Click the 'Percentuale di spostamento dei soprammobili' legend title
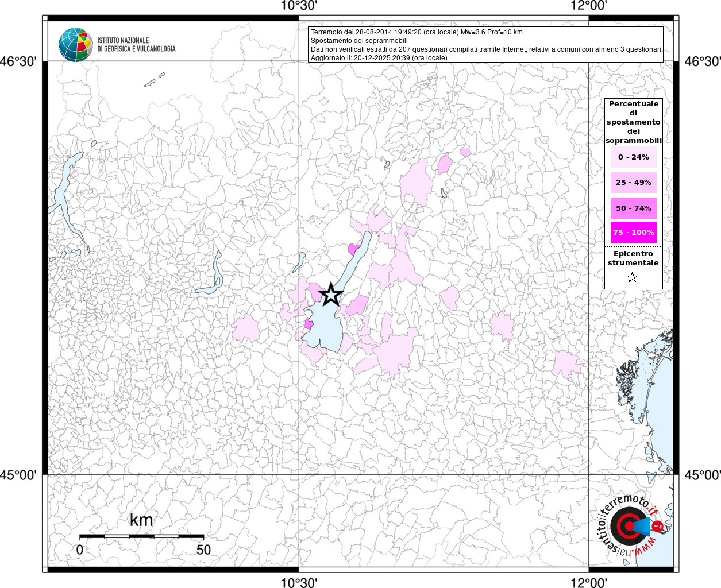 click(x=634, y=122)
